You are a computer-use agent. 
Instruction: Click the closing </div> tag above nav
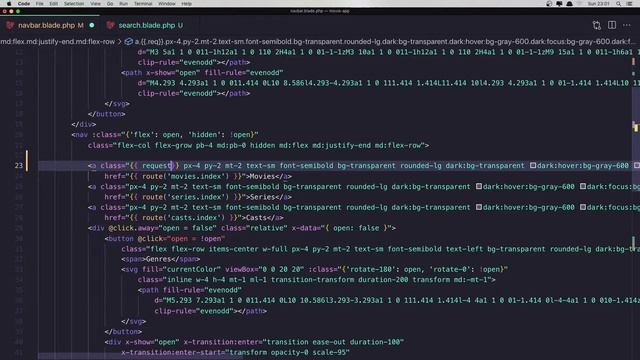tap(84, 124)
